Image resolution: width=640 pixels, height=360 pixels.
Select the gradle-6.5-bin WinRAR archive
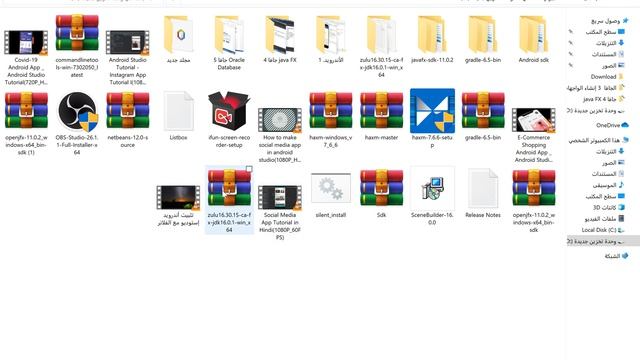(483, 116)
